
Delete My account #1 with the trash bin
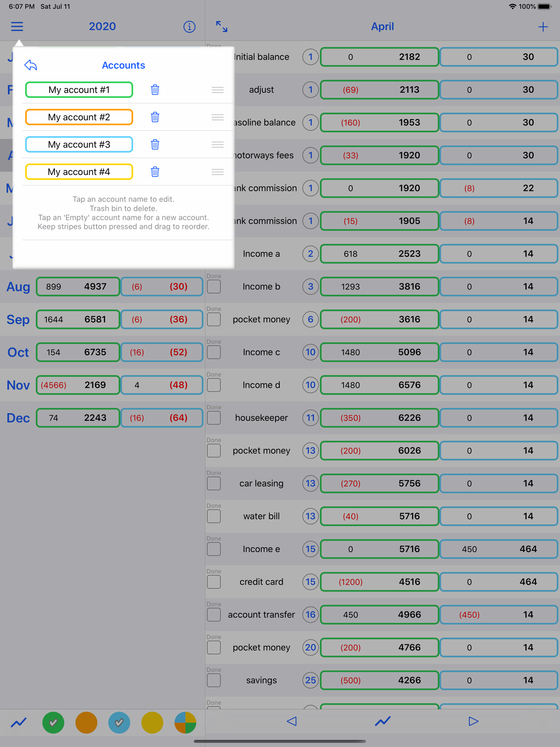click(155, 90)
